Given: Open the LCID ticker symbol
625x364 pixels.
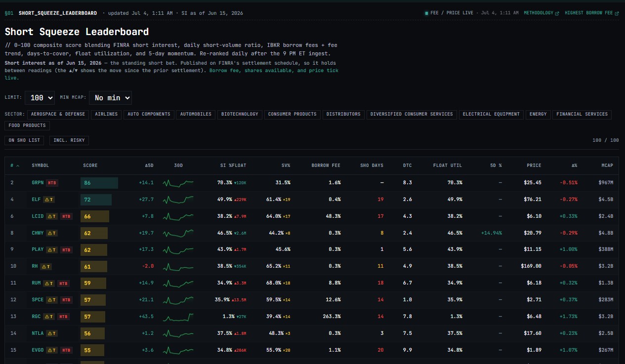Looking at the screenshot, I should (x=38, y=216).
